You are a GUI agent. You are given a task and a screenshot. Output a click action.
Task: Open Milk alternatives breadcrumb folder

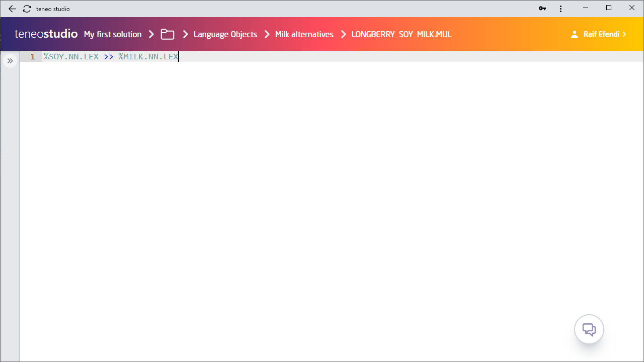304,34
